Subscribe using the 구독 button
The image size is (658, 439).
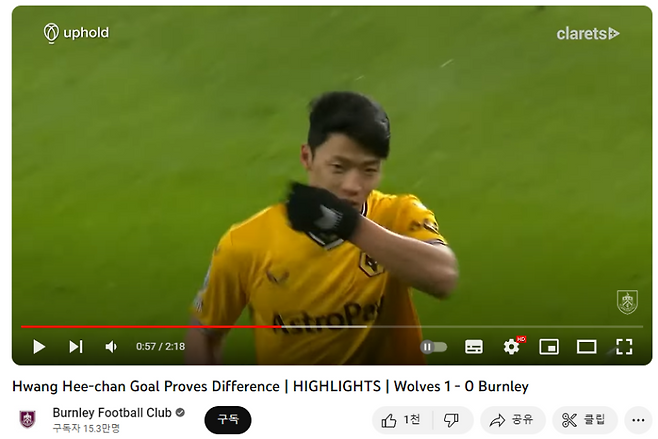coord(228,420)
